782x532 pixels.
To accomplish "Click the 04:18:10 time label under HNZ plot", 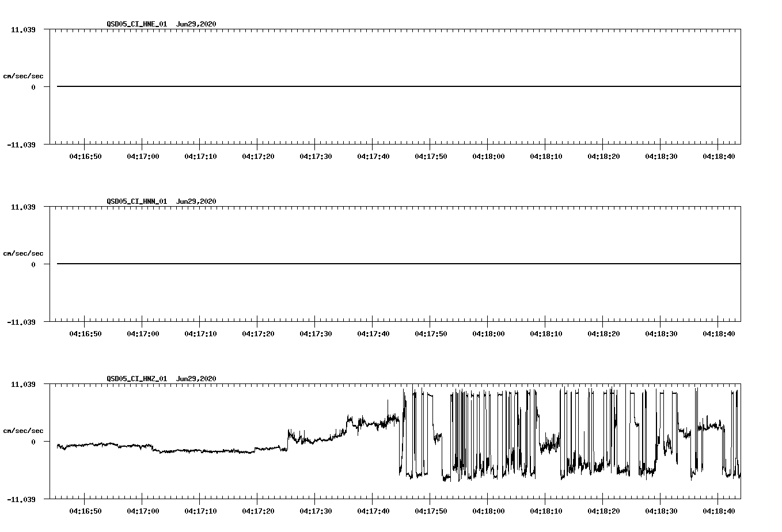I will pyautogui.click(x=546, y=511).
